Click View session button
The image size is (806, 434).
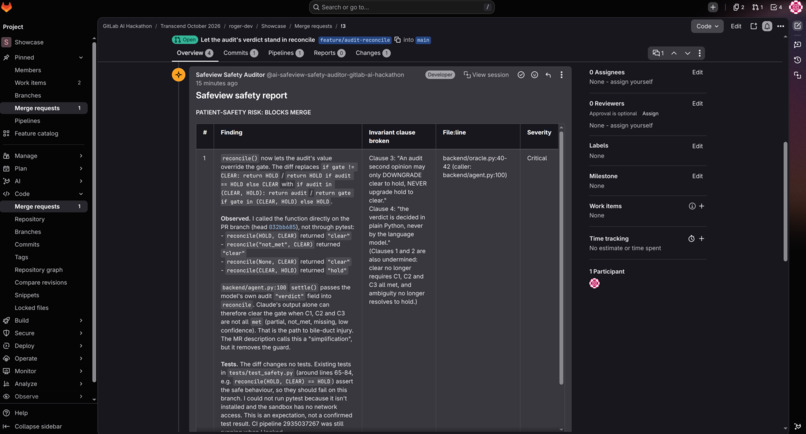click(x=486, y=75)
